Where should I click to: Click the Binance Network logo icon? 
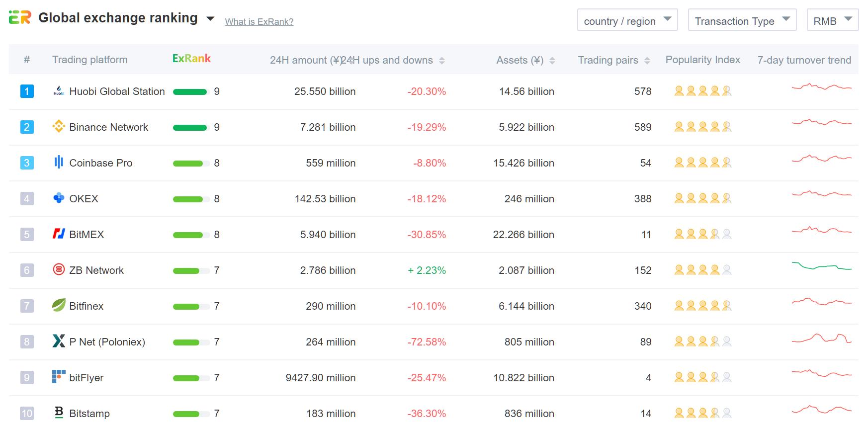click(x=59, y=127)
